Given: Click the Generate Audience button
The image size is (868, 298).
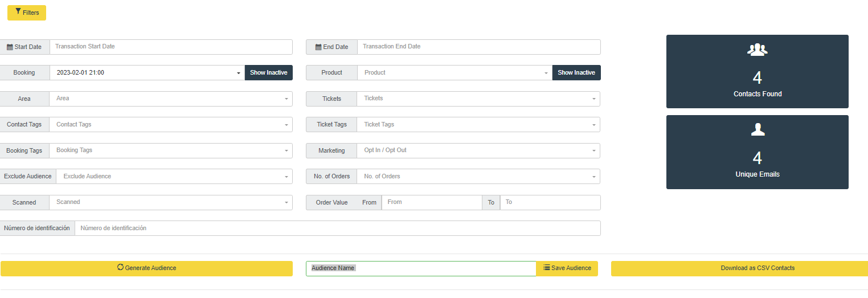Looking at the screenshot, I should (x=146, y=268).
